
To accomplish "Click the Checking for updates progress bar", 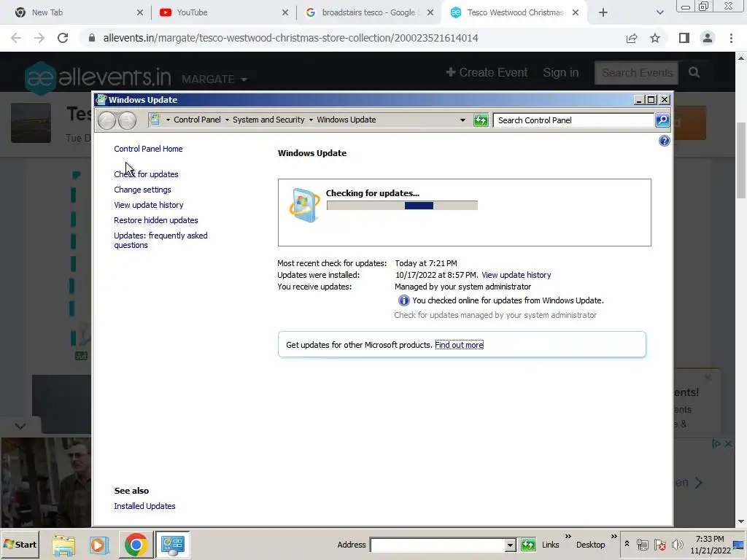I will pyautogui.click(x=402, y=206).
